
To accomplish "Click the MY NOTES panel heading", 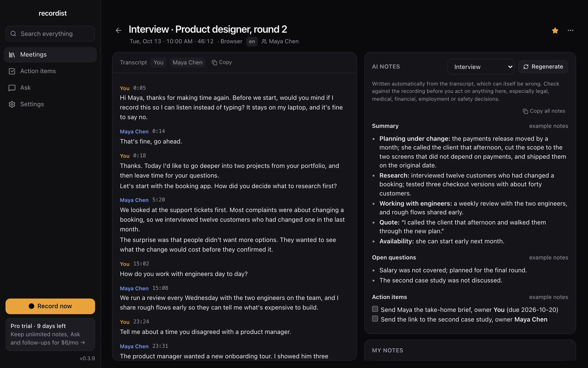I will [x=387, y=351].
